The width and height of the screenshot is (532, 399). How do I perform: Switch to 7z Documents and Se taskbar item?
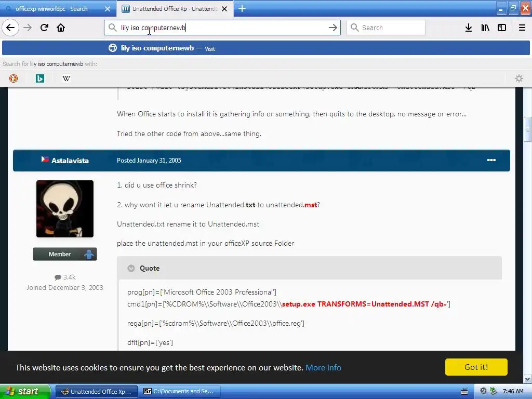180,392
